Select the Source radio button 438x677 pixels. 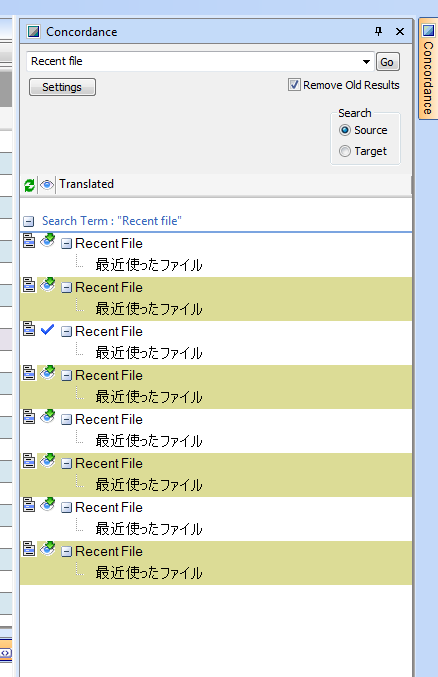click(x=345, y=130)
